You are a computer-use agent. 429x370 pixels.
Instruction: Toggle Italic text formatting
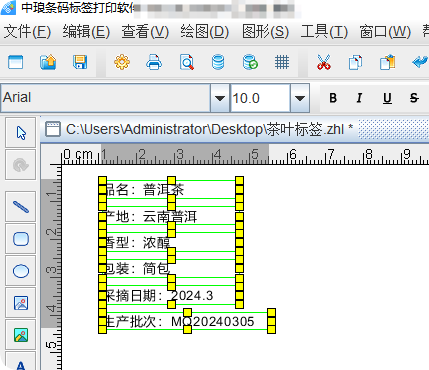[359, 98]
